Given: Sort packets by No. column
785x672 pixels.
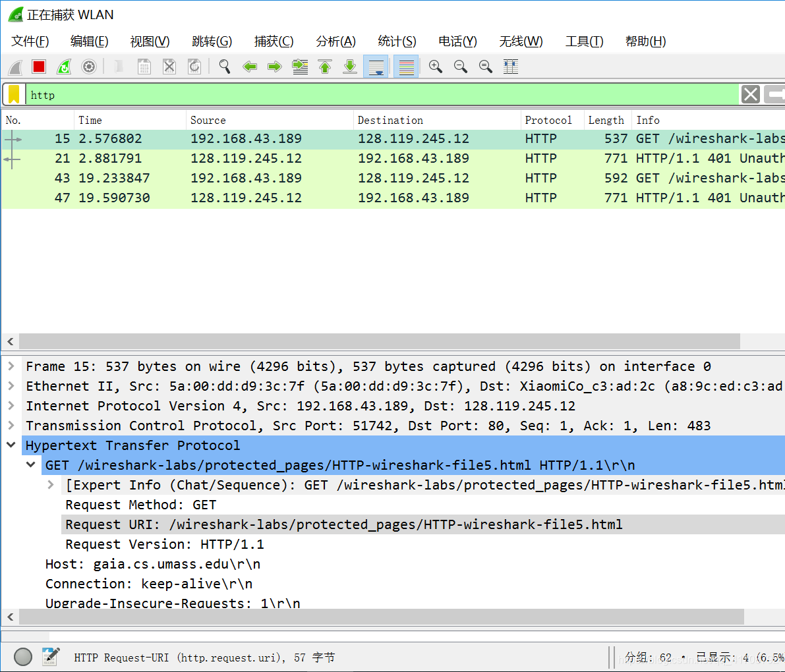Looking at the screenshot, I should click(38, 120).
